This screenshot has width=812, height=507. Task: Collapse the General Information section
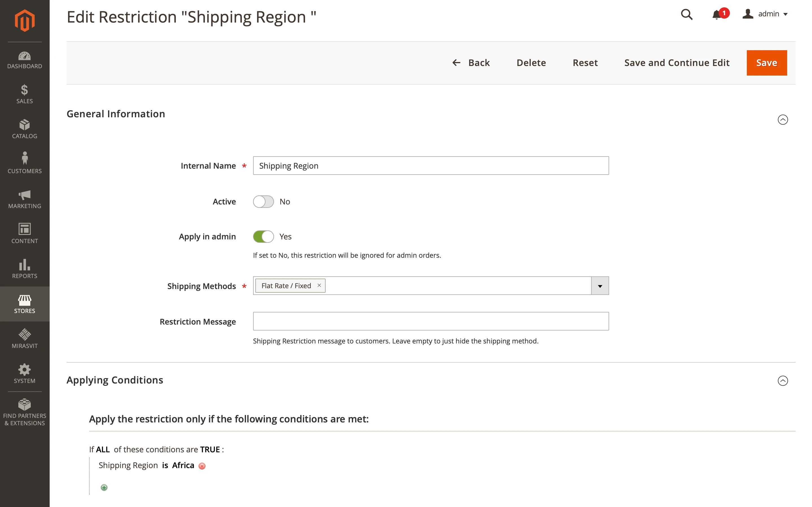coord(783,120)
